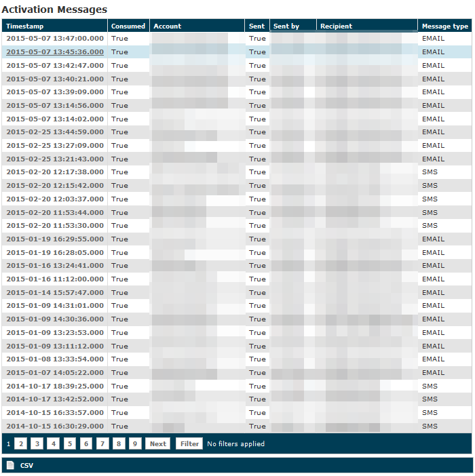Image resolution: width=475 pixels, height=476 pixels.
Task: Sort by Message type column header
Action: point(444,26)
